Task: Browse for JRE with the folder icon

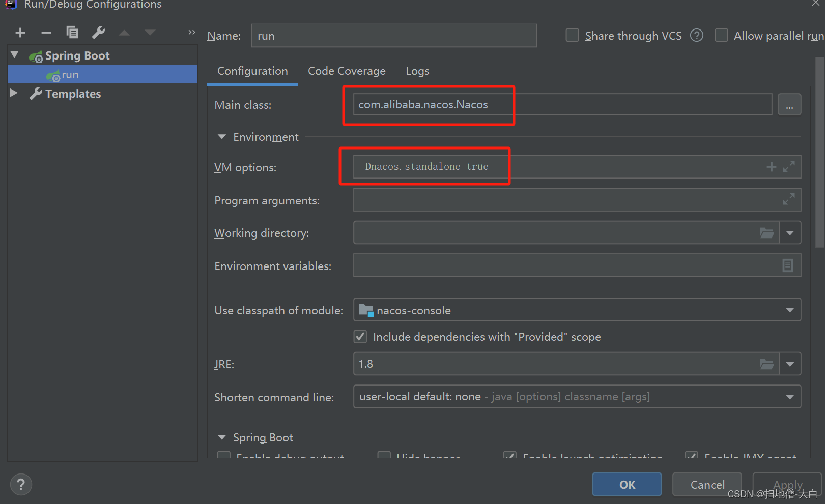Action: (x=767, y=364)
